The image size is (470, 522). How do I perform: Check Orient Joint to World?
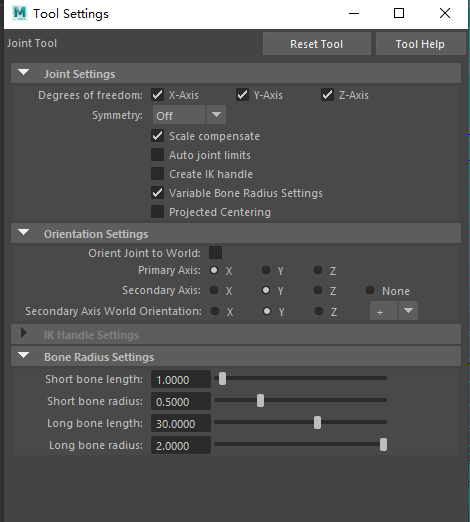(x=215, y=253)
